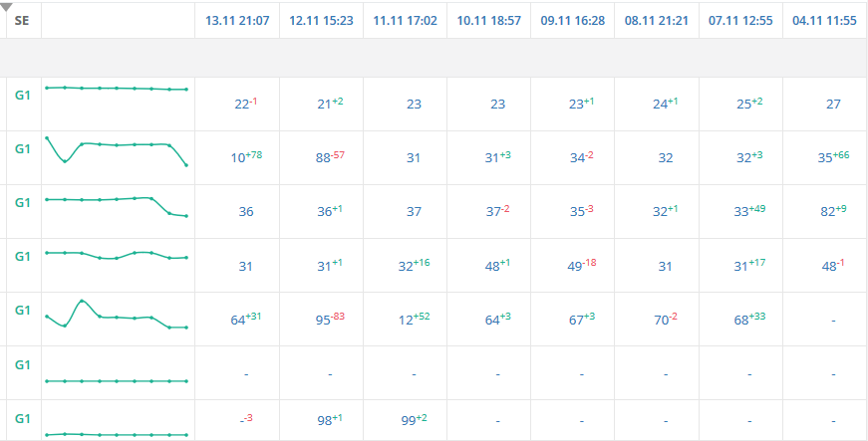Open the trend sparkline in the row with 49-18
868x441 pixels.
tap(117, 255)
